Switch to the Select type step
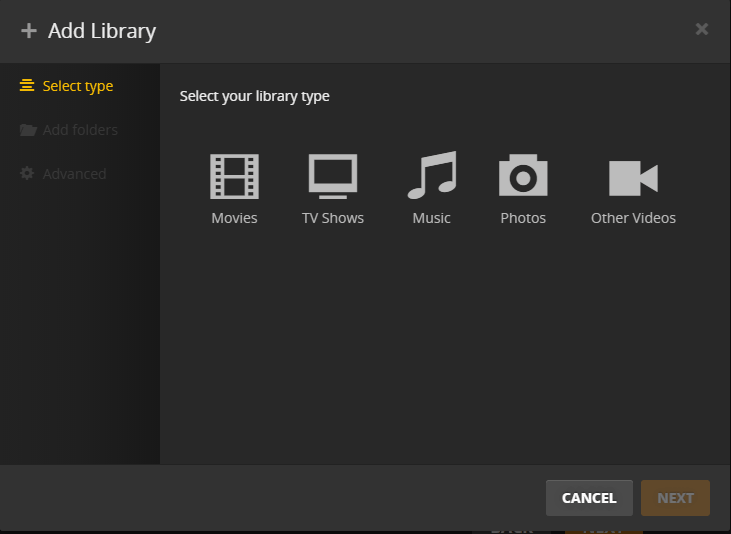Screen dimensions: 731x534 click(x=78, y=86)
